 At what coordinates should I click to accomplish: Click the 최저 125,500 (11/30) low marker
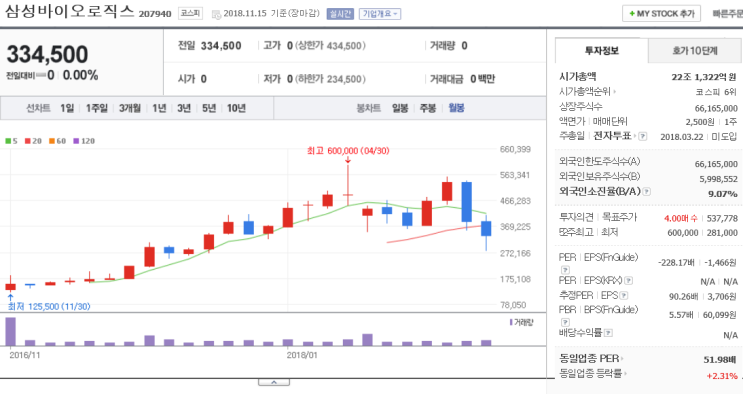click(49, 307)
